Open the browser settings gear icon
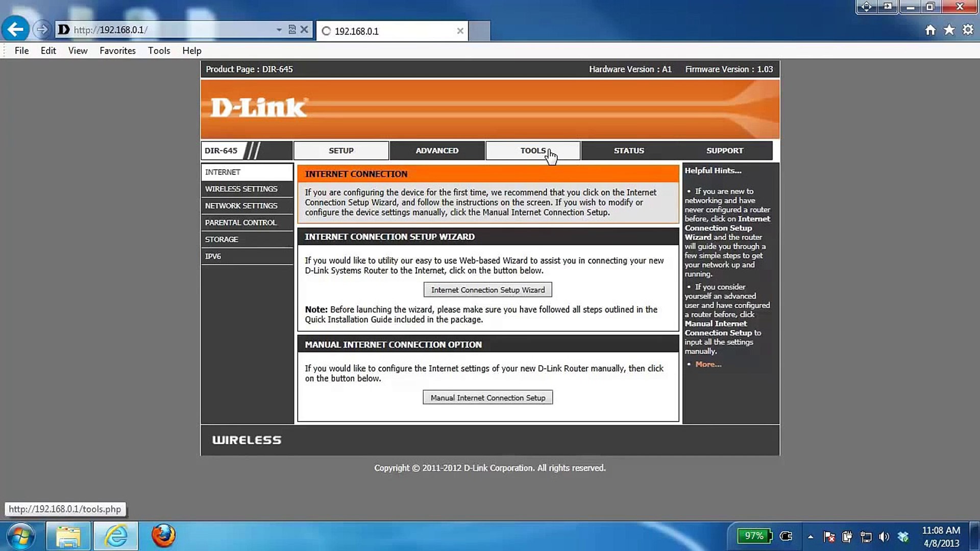The width and height of the screenshot is (980, 551). coord(968,30)
